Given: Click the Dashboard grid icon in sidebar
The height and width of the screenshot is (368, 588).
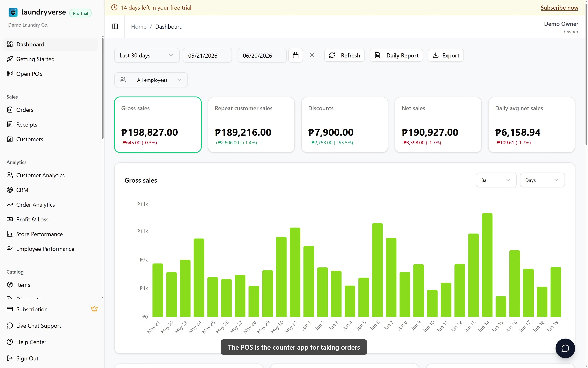Looking at the screenshot, I should point(10,44).
